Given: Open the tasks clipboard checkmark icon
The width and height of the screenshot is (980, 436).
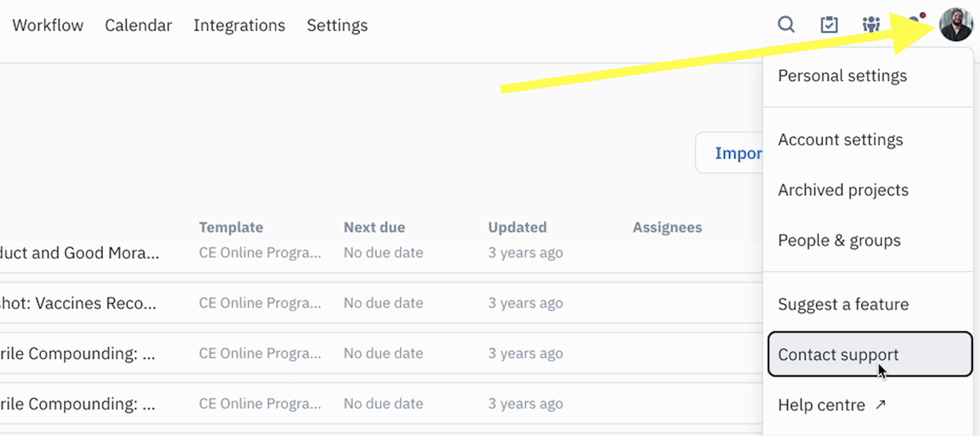Looking at the screenshot, I should point(829,25).
